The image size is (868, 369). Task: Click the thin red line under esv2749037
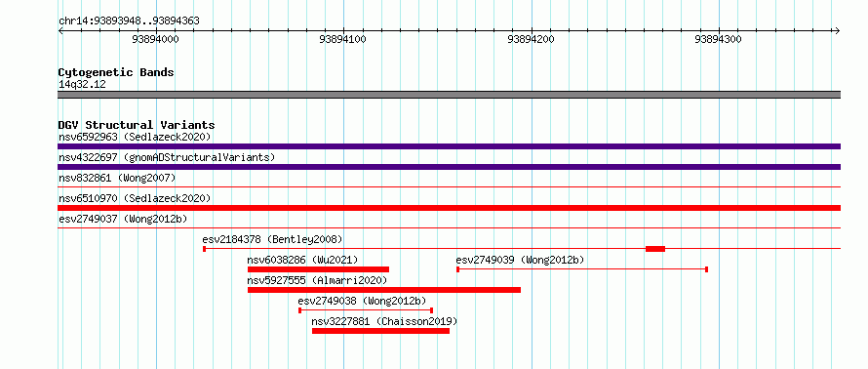(x=449, y=228)
